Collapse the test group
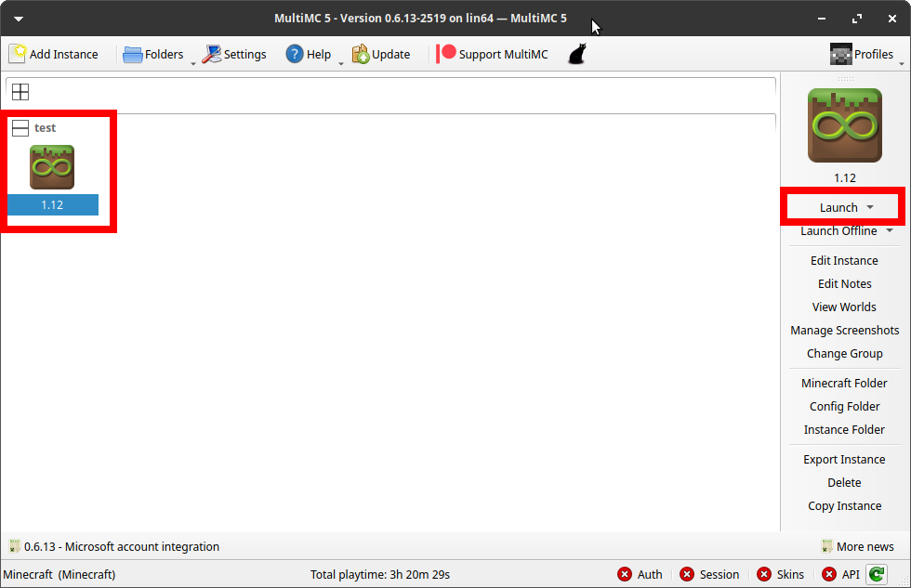 (x=20, y=127)
